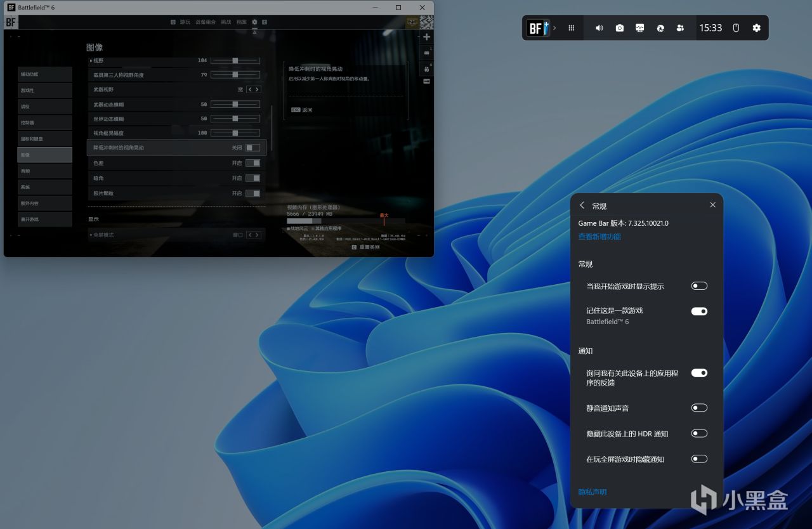Viewport: 812px width, 529px height.
Task: Toggle 色差 switch in Battlefield settings
Action: 252,163
